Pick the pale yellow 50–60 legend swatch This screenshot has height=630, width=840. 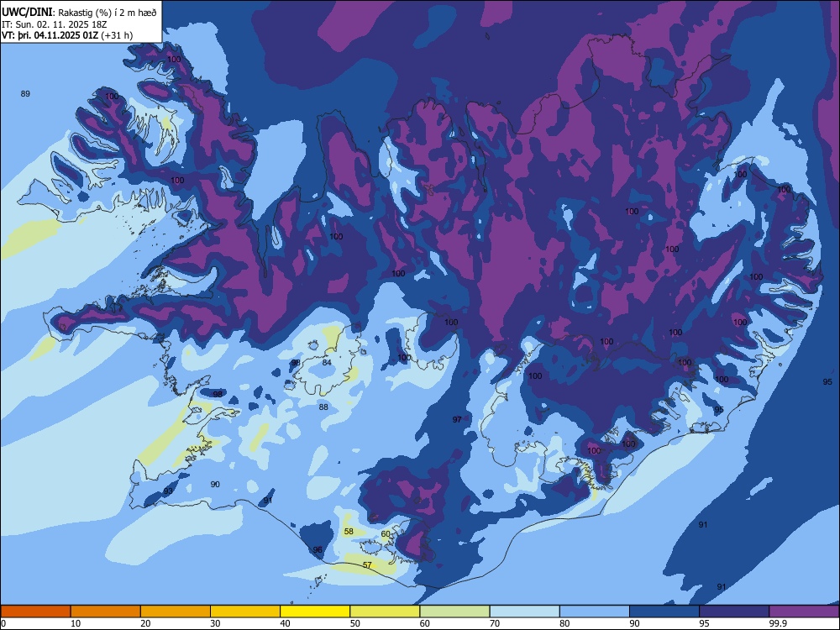[386, 612]
